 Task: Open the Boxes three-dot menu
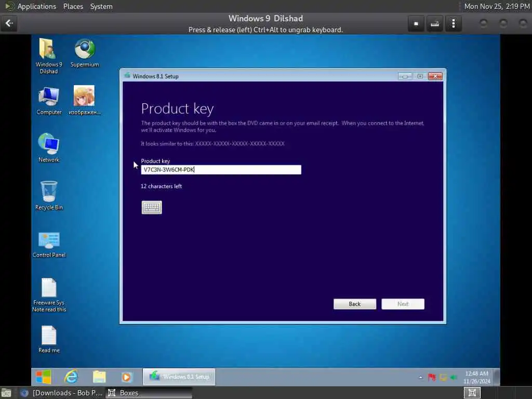[x=454, y=23]
